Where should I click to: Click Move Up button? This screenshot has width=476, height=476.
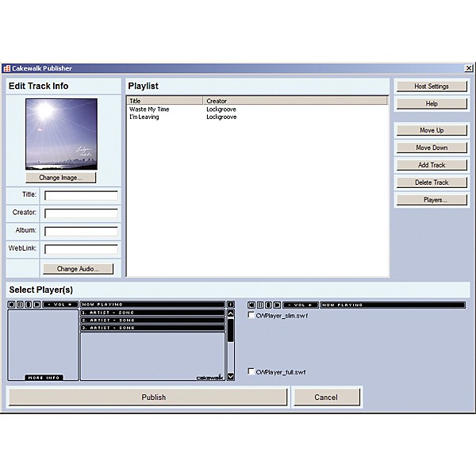click(432, 130)
